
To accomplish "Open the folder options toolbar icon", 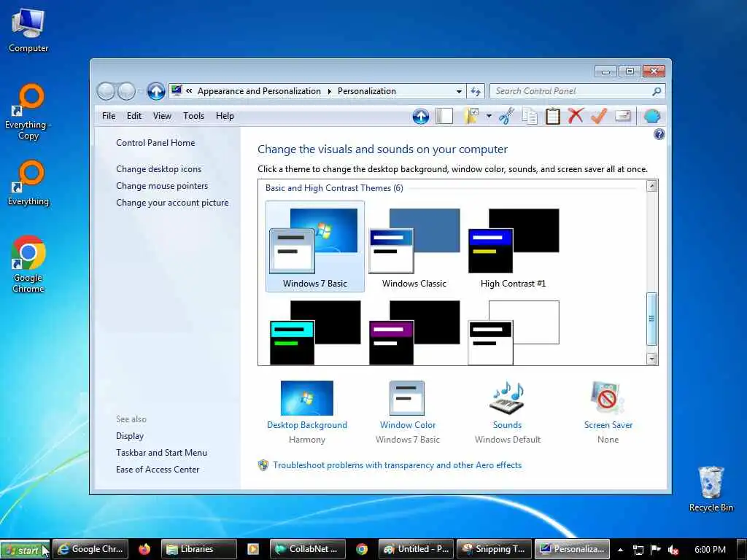I will pyautogui.click(x=471, y=116).
